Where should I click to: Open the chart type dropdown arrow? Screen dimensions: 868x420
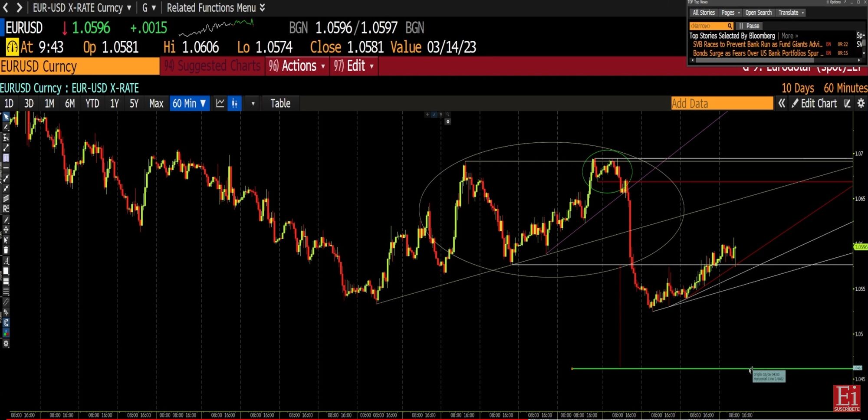pyautogui.click(x=253, y=104)
